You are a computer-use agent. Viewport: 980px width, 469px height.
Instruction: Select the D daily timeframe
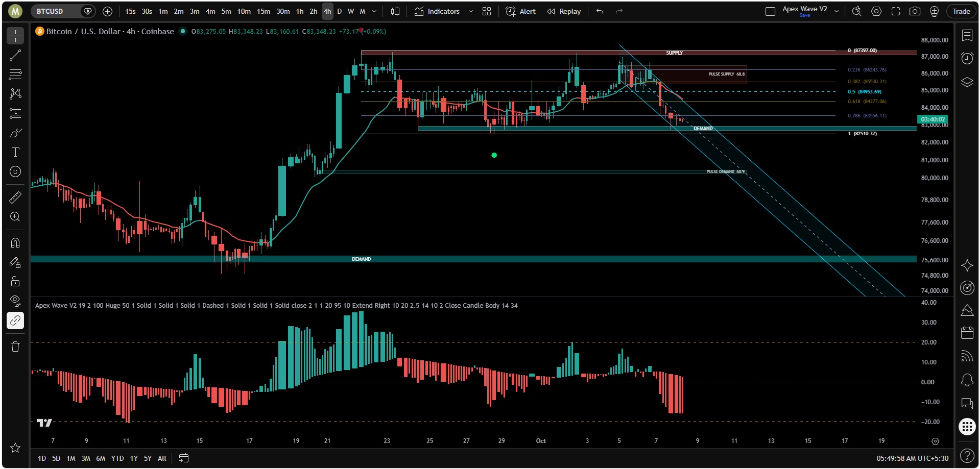coord(339,11)
